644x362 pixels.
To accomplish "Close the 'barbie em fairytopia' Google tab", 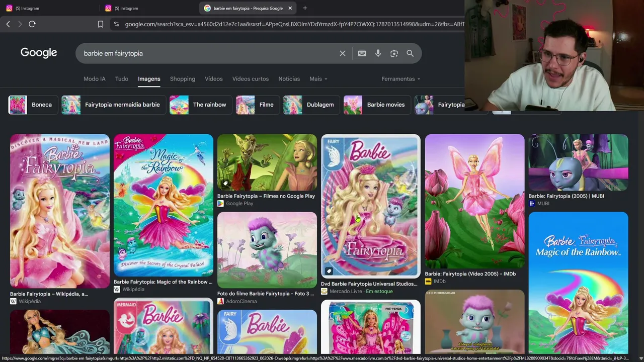I will pos(290,8).
